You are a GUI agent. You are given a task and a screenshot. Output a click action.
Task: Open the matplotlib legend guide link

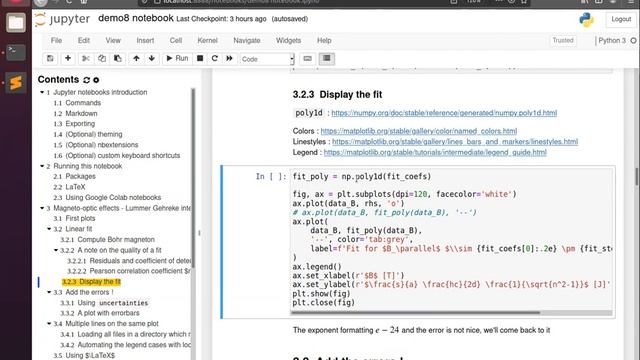pos(435,152)
